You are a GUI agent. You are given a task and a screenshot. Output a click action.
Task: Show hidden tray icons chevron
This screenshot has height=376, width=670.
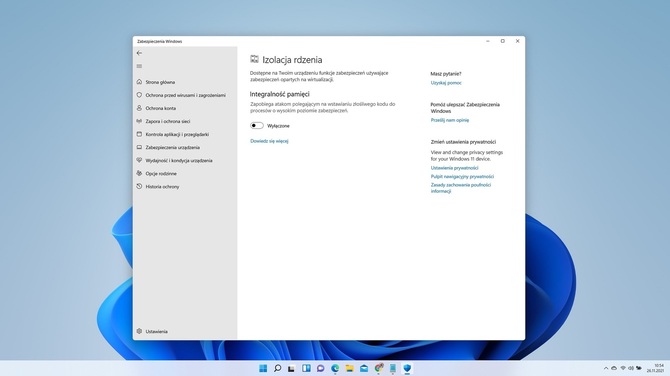[606, 368]
